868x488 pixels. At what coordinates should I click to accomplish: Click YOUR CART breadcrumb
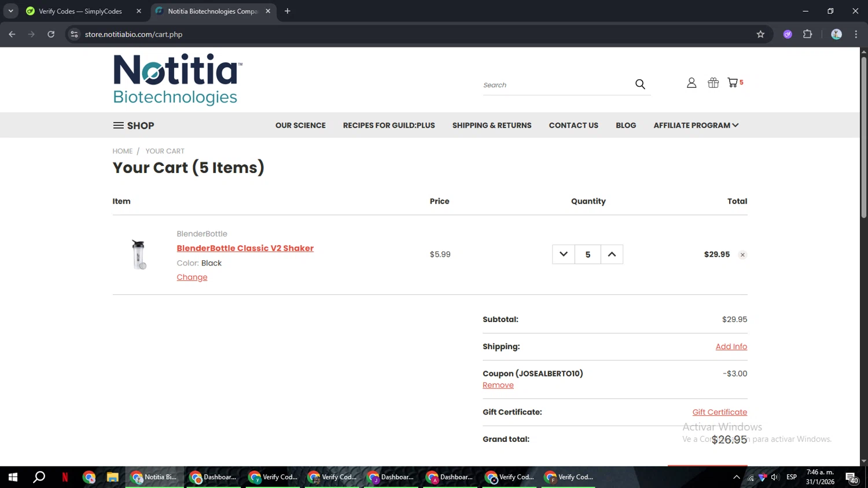tap(165, 151)
